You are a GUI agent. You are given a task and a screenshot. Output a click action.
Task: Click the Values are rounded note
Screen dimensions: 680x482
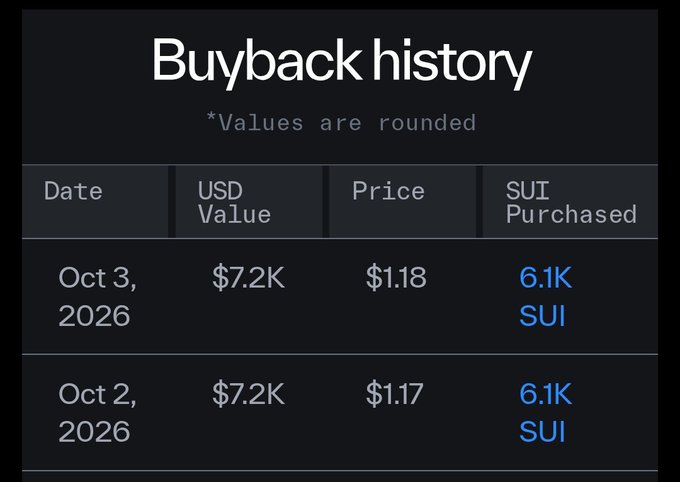coord(341,122)
